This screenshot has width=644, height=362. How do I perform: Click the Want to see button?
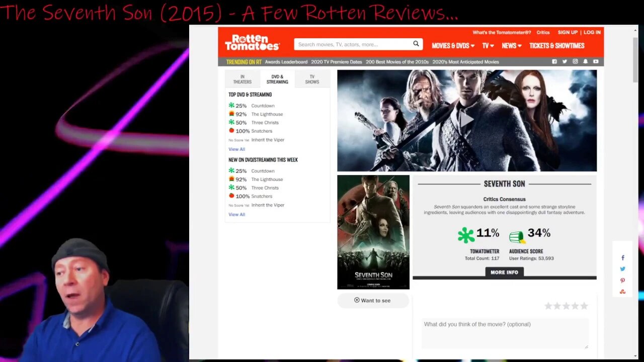tap(373, 300)
